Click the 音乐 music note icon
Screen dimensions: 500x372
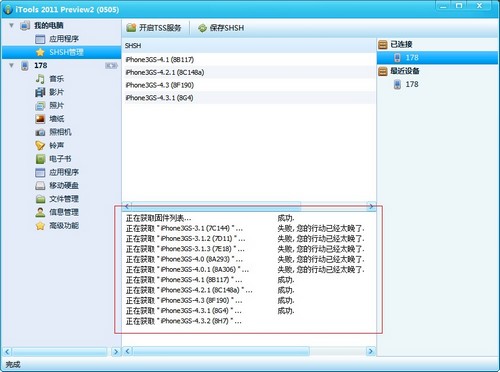[x=40, y=79]
